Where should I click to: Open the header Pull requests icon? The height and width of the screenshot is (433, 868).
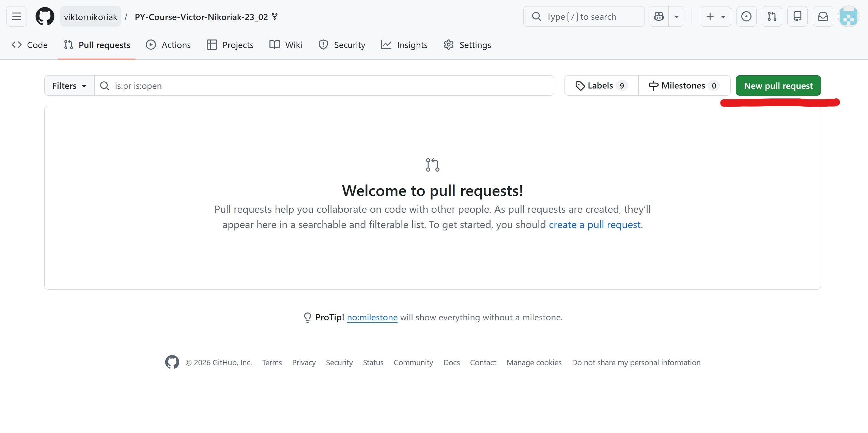(x=772, y=16)
